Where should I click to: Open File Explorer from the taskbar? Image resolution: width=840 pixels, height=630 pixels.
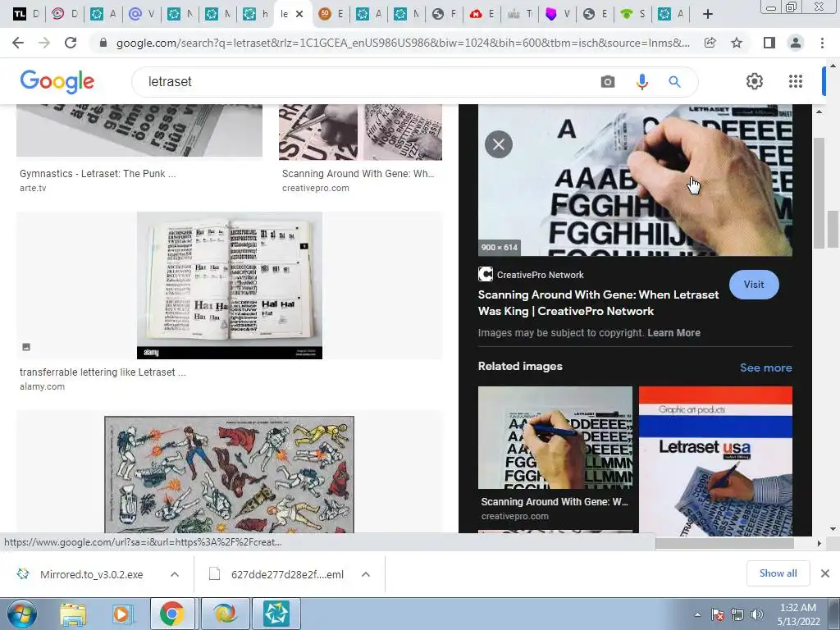coord(73,614)
